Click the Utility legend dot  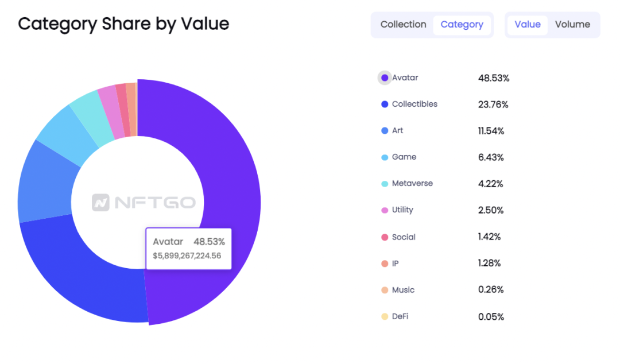pyautogui.click(x=384, y=211)
